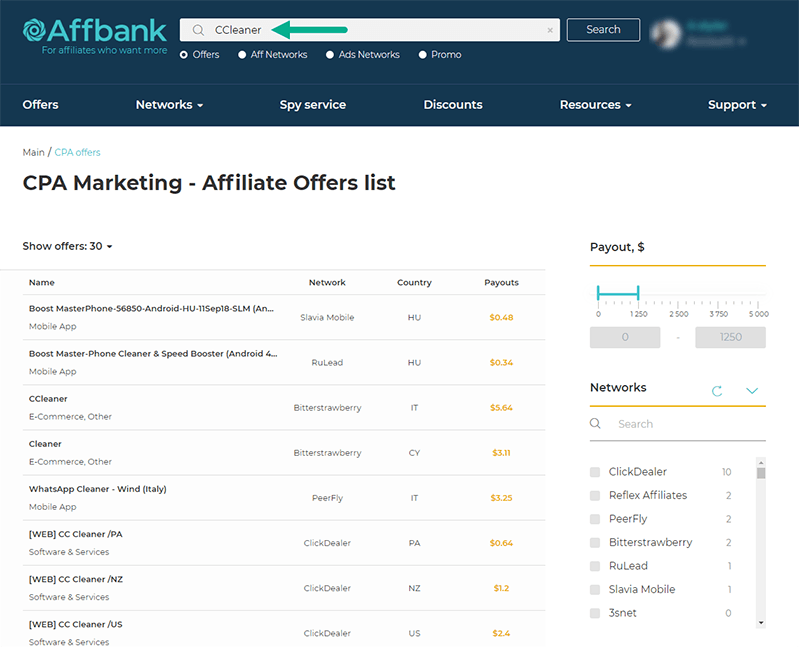Click the Networks list scrollbar down arrow
Image resolution: width=799 pixels, height=647 pixels.
[x=761, y=623]
